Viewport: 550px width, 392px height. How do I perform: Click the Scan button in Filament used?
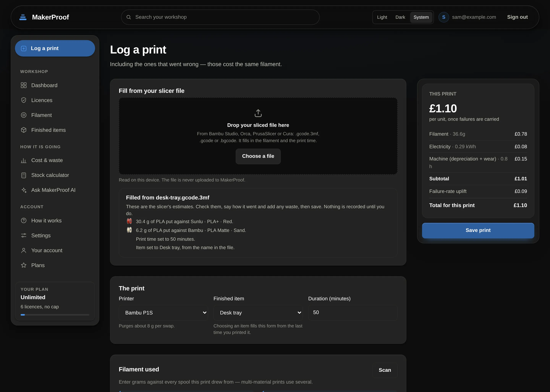(x=385, y=370)
